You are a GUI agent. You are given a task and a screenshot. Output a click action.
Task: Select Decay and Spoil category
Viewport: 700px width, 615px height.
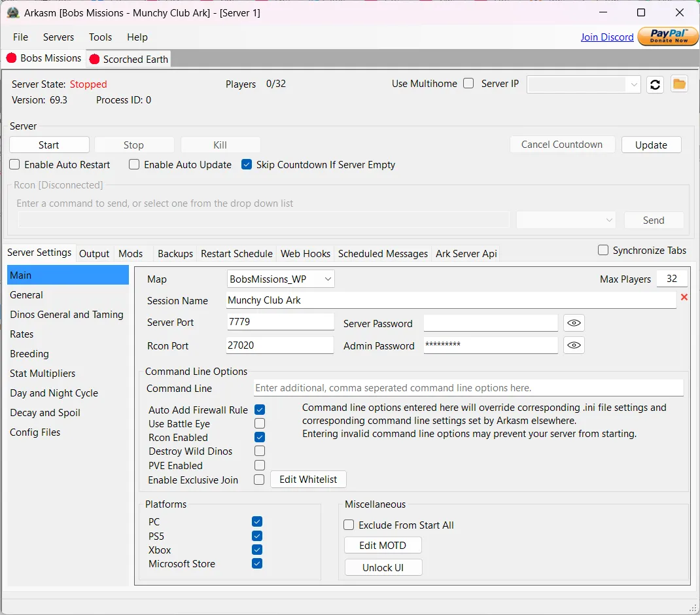pyautogui.click(x=68, y=413)
